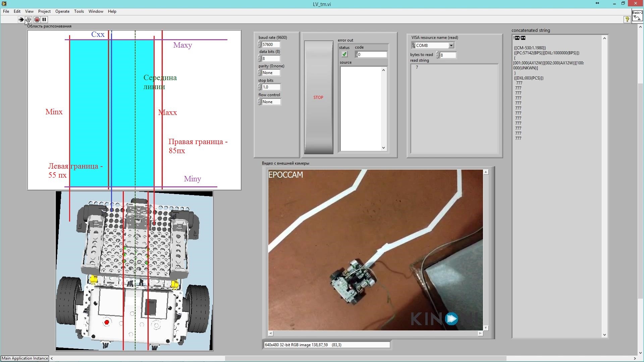
Task: Open the Operate menu
Action: (62, 11)
